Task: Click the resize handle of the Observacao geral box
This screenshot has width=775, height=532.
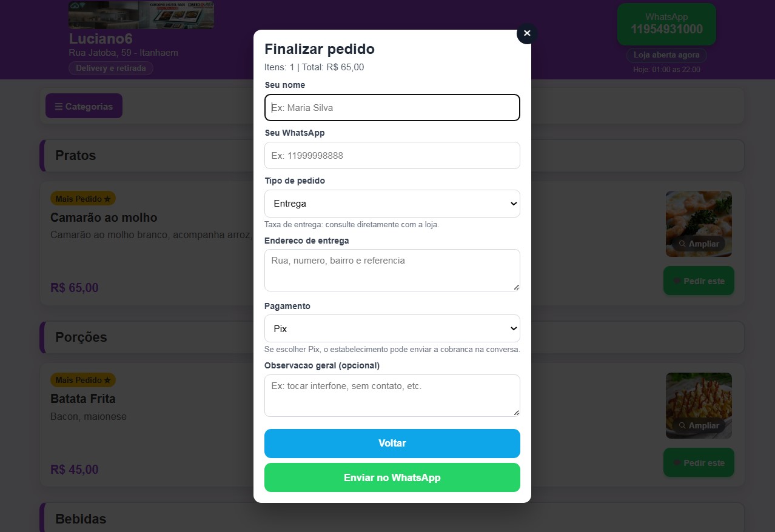Action: point(516,413)
